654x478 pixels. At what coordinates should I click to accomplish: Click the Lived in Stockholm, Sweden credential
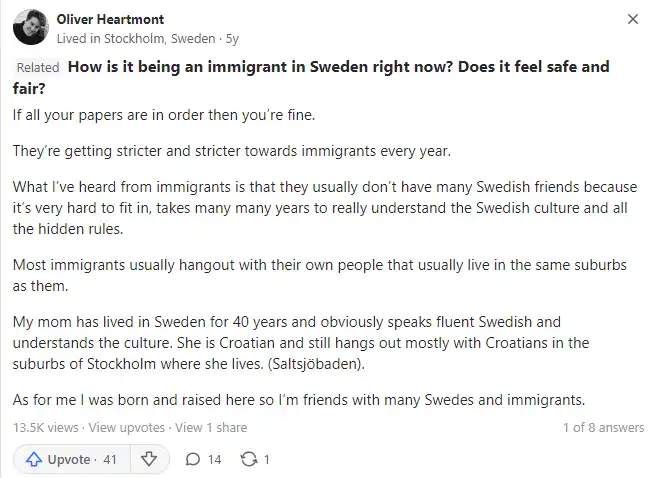136,39
